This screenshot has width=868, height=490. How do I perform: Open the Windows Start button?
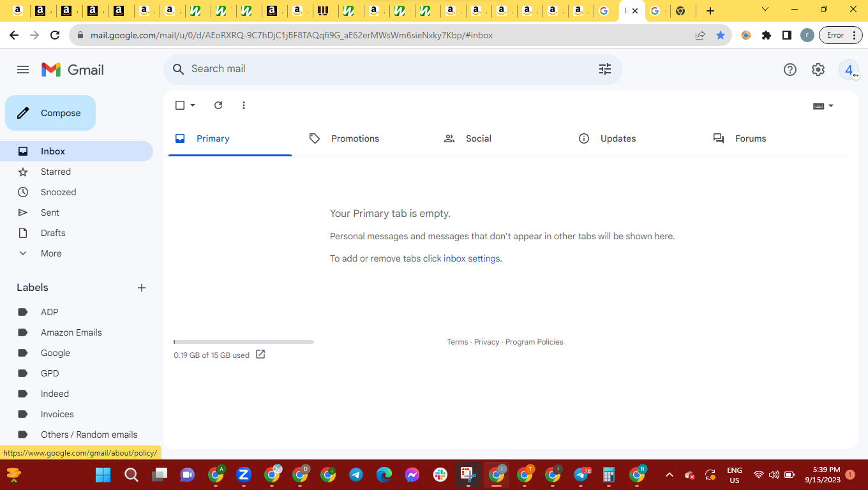[x=103, y=475]
